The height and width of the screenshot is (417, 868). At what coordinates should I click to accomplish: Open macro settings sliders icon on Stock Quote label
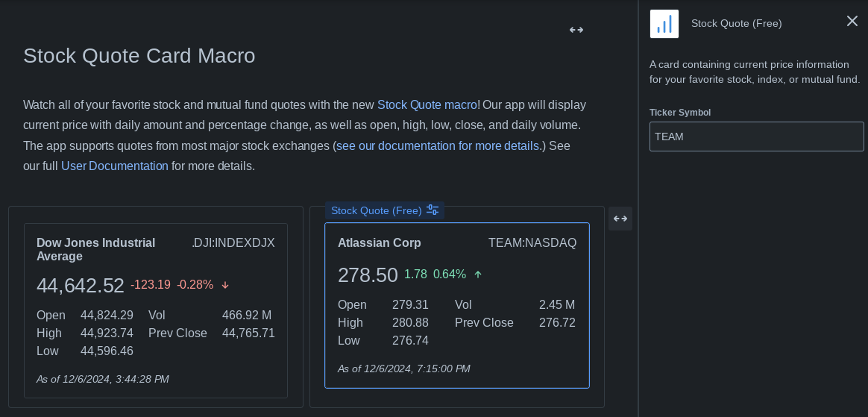433,210
